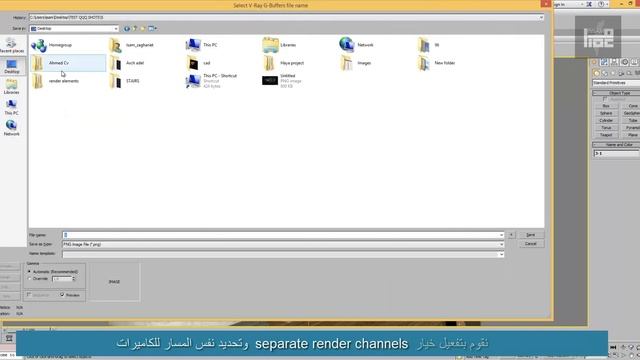The width and height of the screenshot is (640, 360).
Task: Open the New folder item
Action: click(436, 63)
